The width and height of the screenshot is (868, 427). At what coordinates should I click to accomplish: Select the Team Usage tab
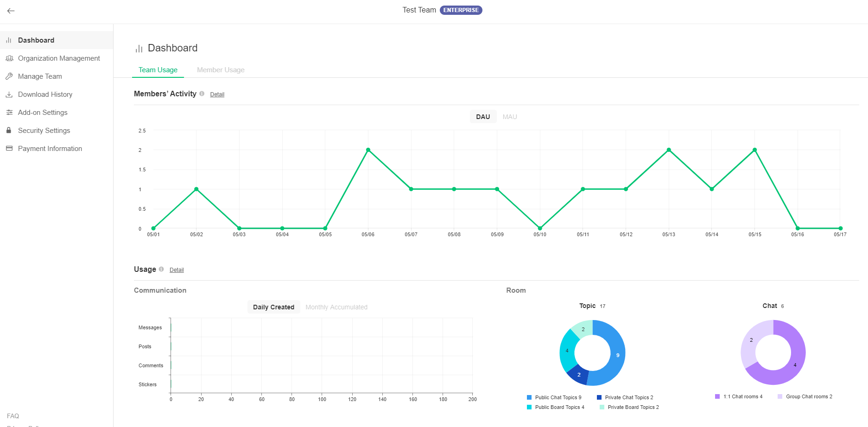click(x=158, y=70)
